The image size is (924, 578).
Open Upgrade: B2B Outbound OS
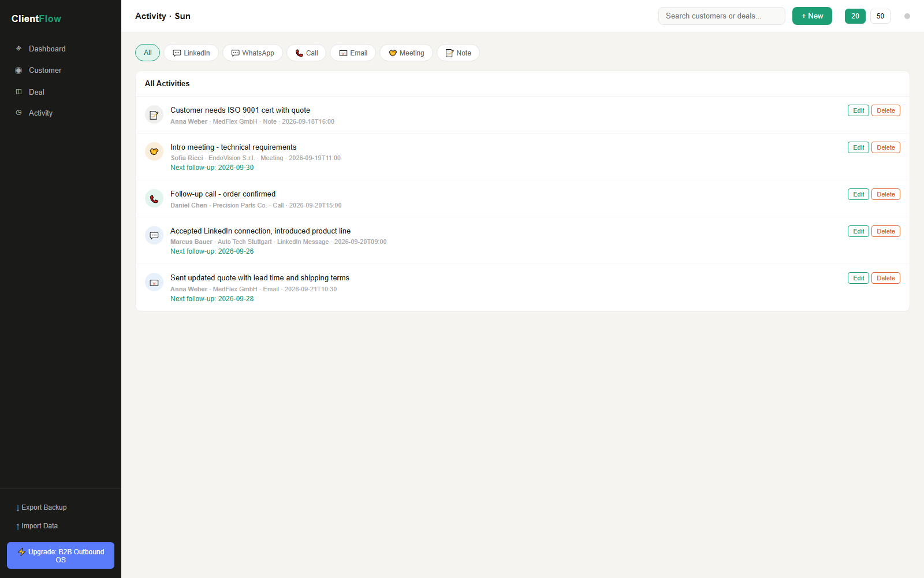click(x=61, y=555)
